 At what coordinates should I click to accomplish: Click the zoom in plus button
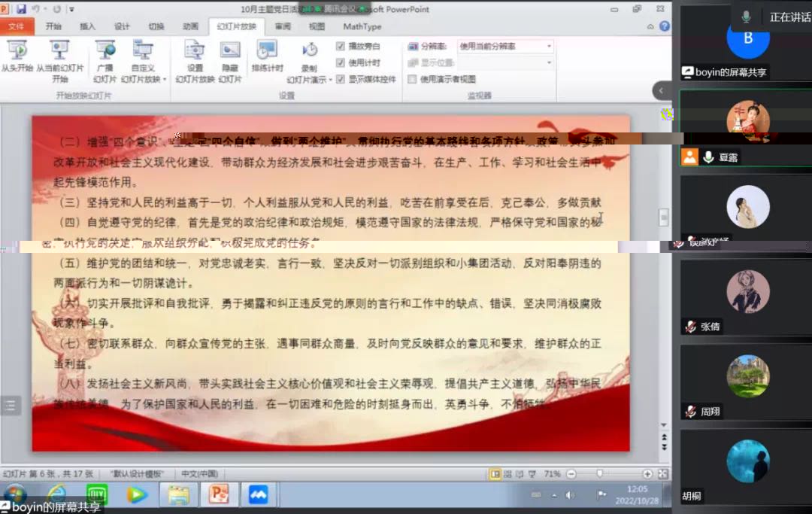(647, 473)
